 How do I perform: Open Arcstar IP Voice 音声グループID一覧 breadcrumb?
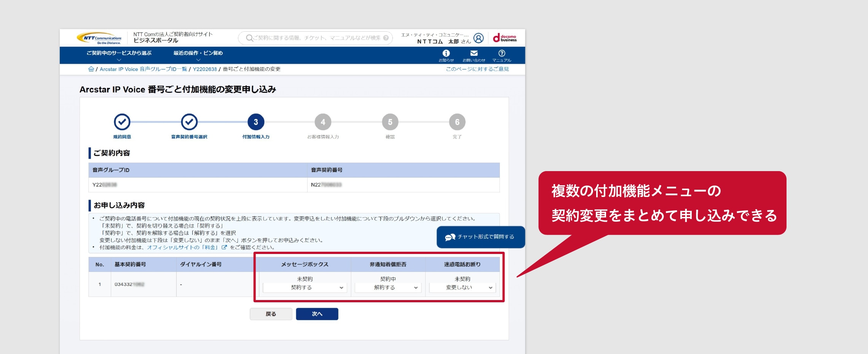click(143, 69)
